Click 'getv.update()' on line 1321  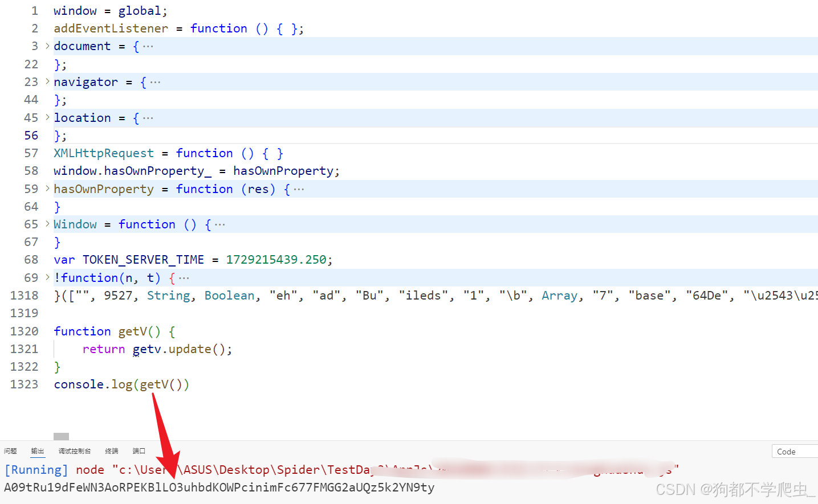click(179, 349)
